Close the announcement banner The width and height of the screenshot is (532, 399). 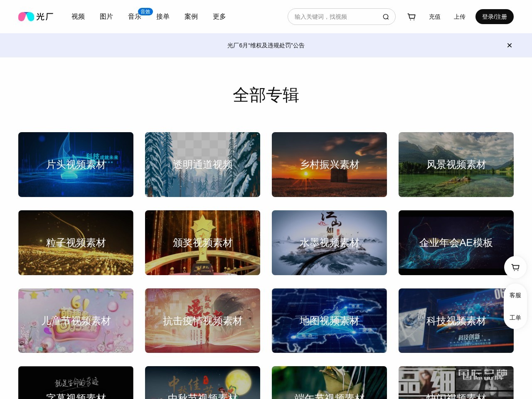510,45
